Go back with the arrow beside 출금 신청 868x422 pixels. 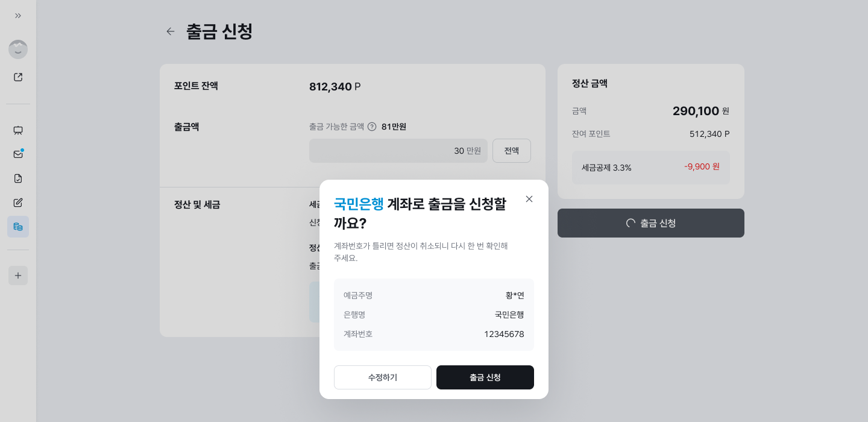(171, 31)
